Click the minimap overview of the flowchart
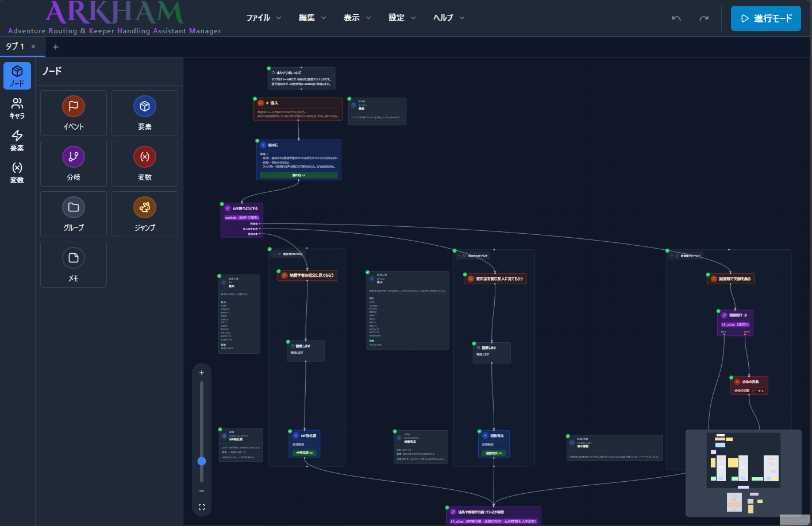The height and width of the screenshot is (526, 812). pyautogui.click(x=744, y=473)
